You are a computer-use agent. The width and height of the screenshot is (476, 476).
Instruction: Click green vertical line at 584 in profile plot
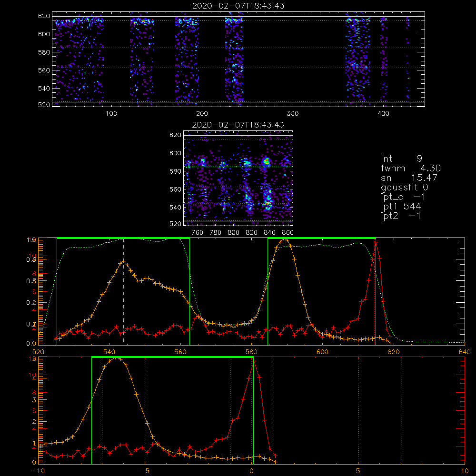pos(268,291)
